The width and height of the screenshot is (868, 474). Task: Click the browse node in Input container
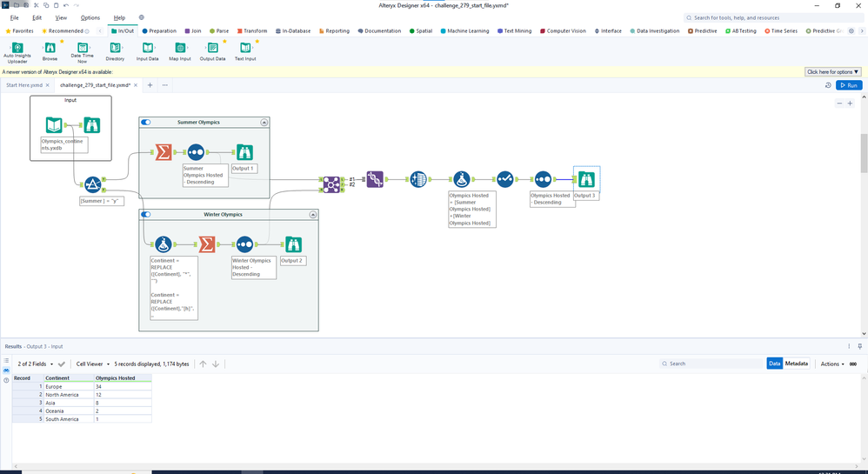92,125
